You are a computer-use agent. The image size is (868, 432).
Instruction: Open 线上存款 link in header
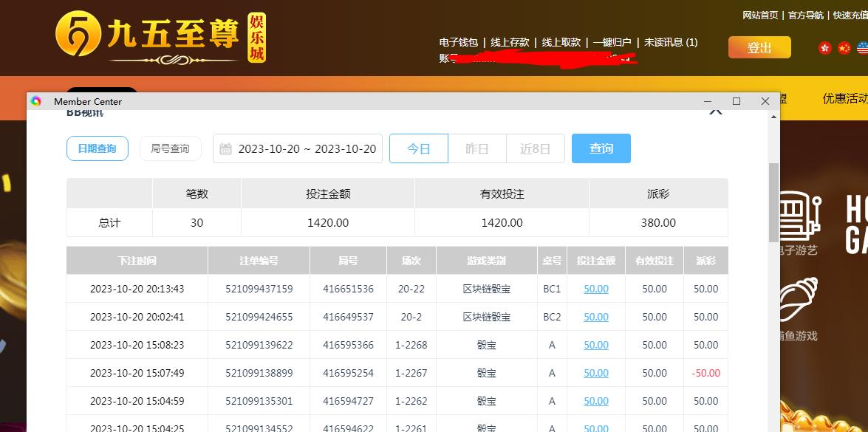click(510, 42)
